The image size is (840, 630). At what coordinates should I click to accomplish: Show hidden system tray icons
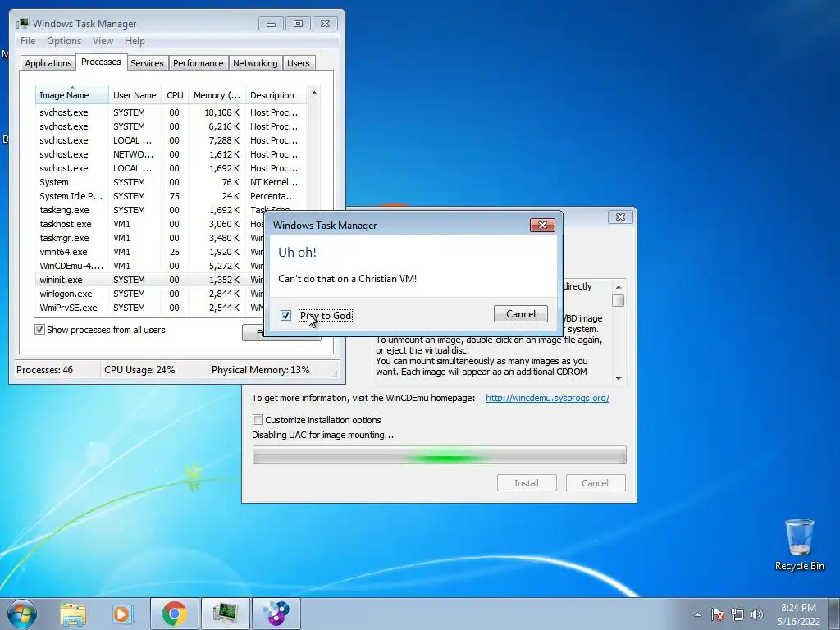(x=697, y=614)
